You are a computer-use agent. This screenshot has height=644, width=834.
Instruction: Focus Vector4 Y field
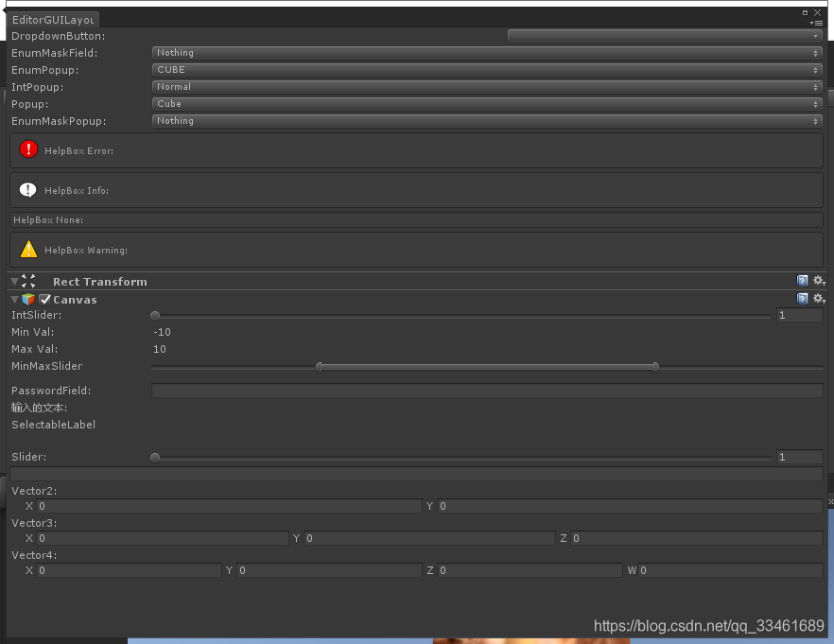[329, 570]
